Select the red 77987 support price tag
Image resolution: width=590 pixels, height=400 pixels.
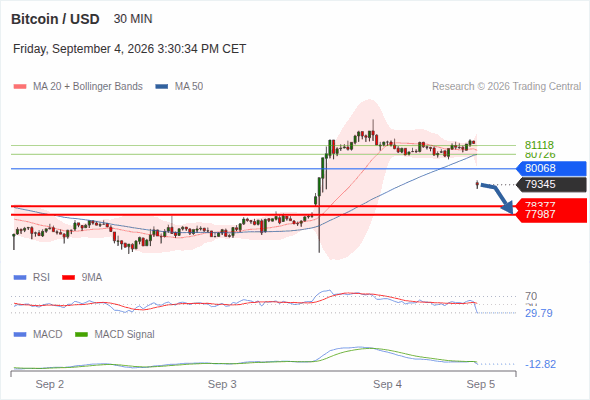click(551, 214)
